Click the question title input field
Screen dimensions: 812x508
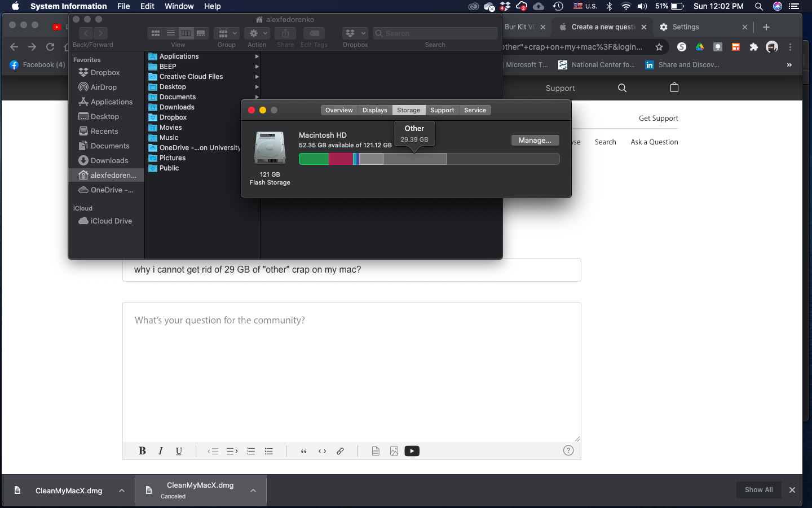[x=352, y=270]
